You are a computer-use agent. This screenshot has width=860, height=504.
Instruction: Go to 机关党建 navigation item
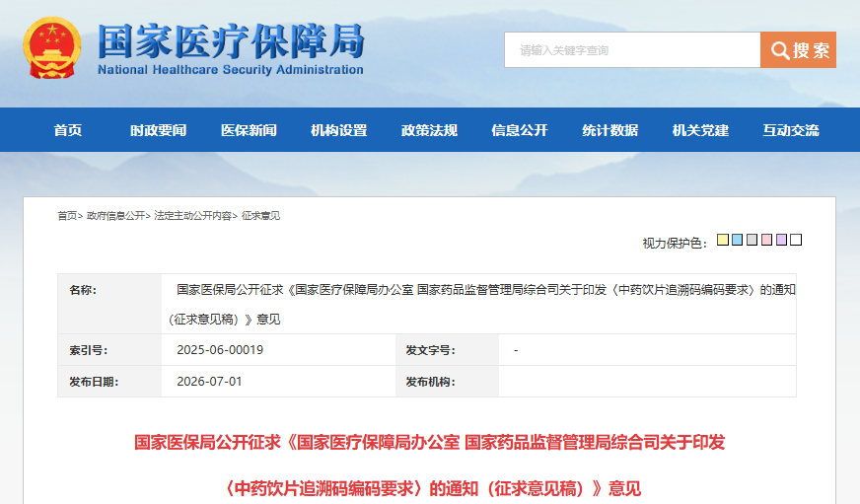(700, 130)
